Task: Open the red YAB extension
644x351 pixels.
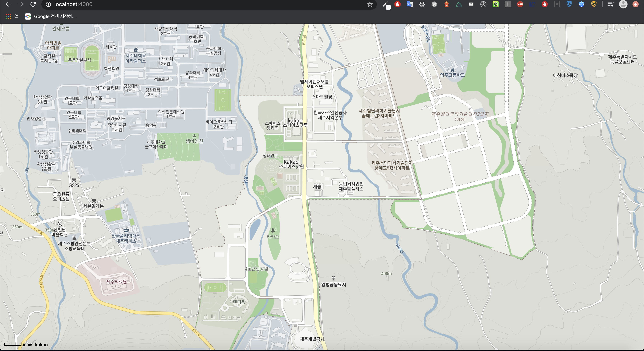Action: 520,4
